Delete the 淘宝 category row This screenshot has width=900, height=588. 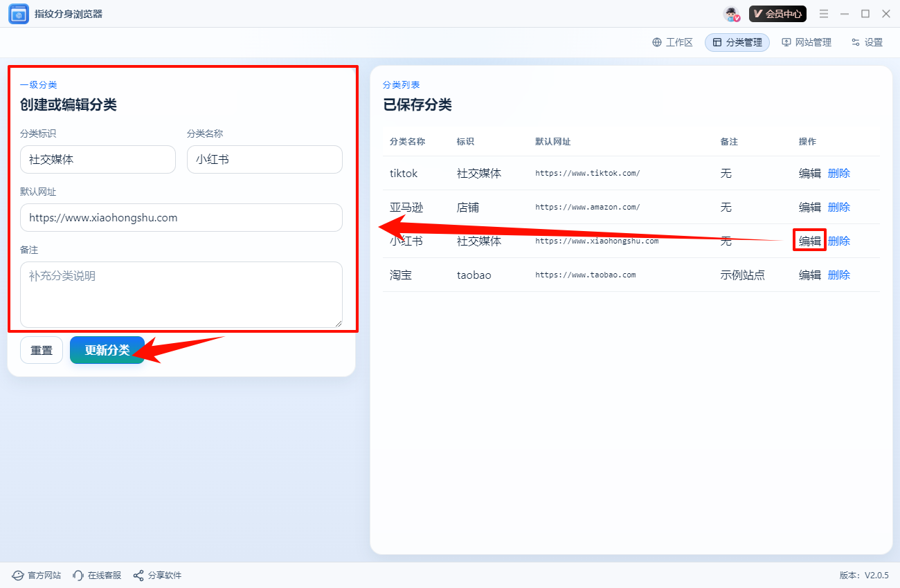coord(839,275)
